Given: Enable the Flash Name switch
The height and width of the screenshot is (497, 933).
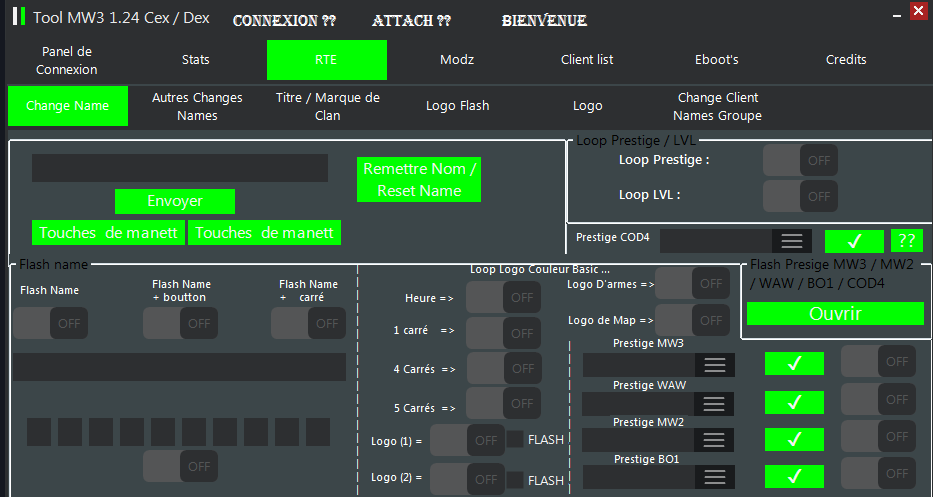Looking at the screenshot, I should (51, 323).
